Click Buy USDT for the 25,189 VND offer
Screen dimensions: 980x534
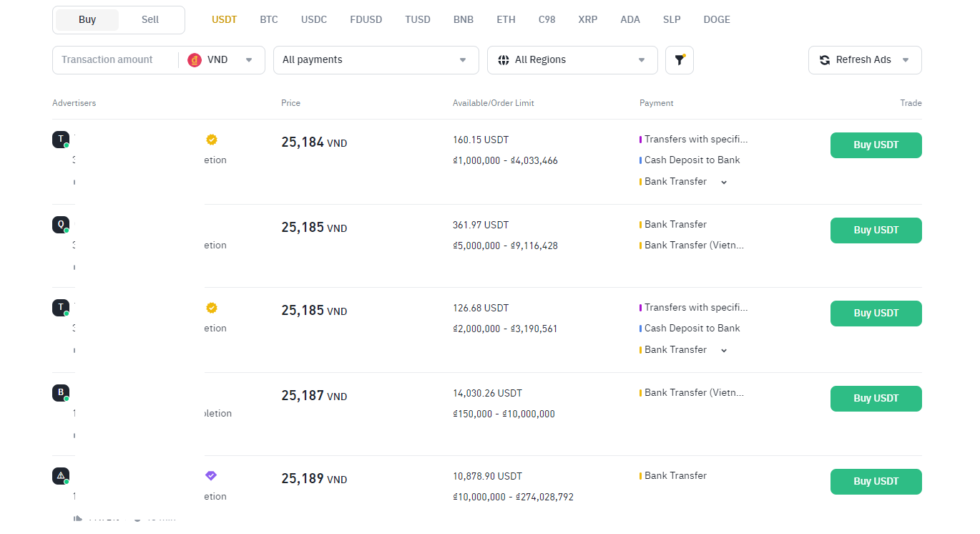(x=876, y=482)
